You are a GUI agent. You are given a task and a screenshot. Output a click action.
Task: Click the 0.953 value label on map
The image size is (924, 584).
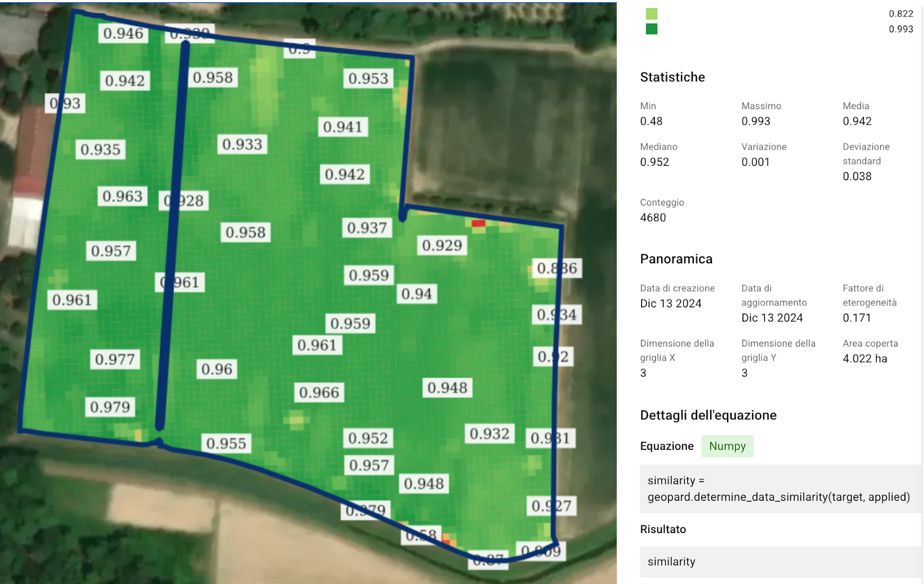[368, 79]
